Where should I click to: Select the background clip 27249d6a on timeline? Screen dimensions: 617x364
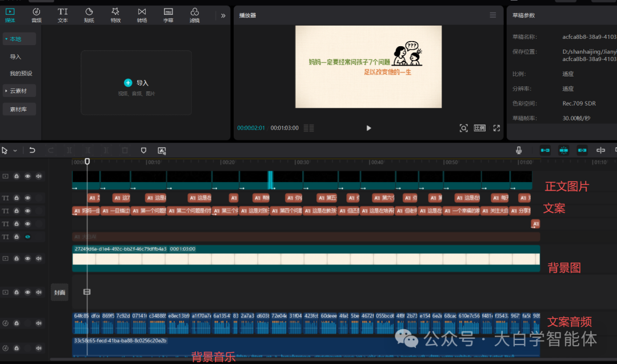(x=306, y=258)
